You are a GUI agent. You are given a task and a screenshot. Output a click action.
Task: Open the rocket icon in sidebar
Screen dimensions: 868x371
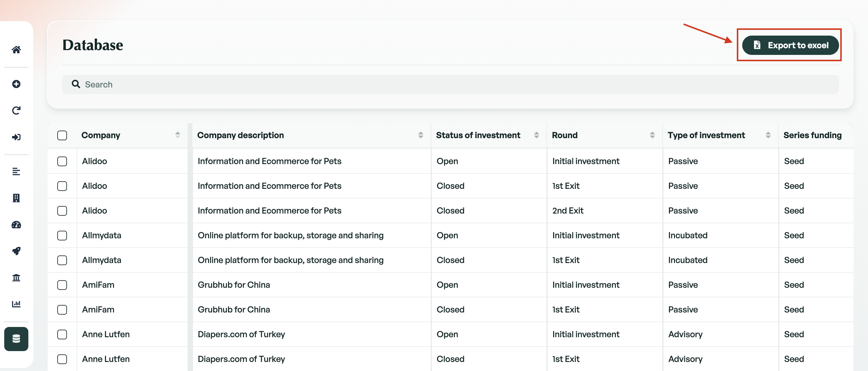[16, 251]
